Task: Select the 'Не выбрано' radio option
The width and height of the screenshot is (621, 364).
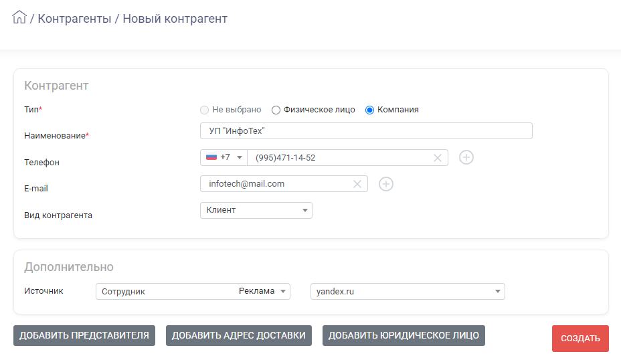Action: pyautogui.click(x=204, y=110)
